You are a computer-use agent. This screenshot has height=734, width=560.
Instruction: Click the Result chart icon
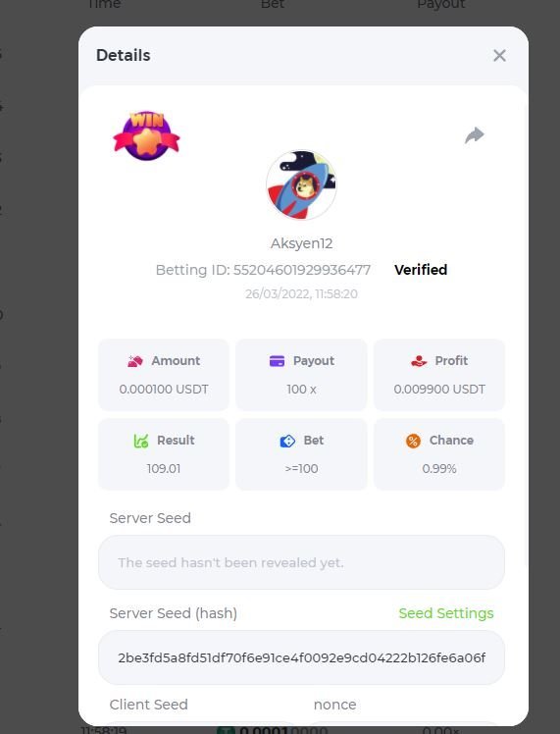click(x=141, y=441)
